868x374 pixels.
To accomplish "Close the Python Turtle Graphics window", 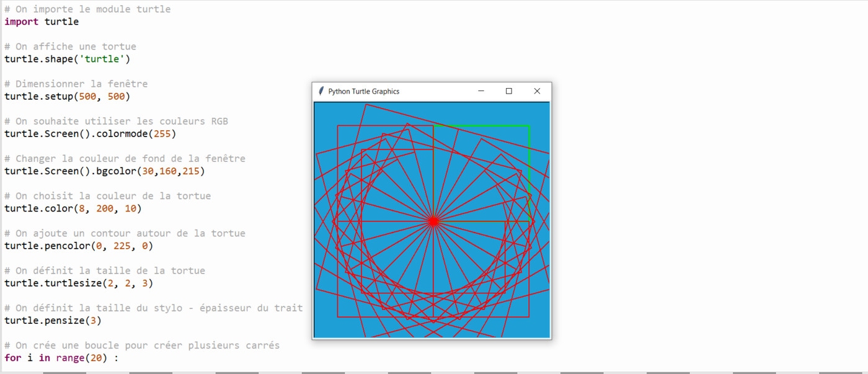I will coord(537,91).
